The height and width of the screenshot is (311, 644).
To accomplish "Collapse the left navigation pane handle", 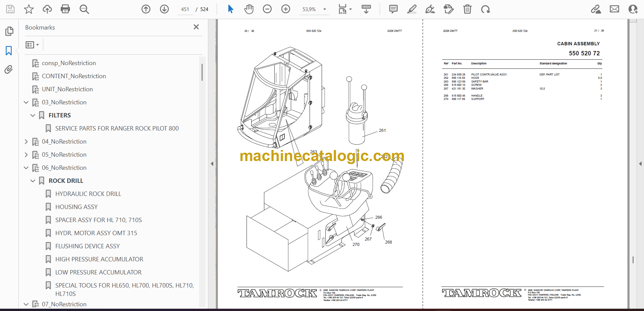I will coord(212,164).
